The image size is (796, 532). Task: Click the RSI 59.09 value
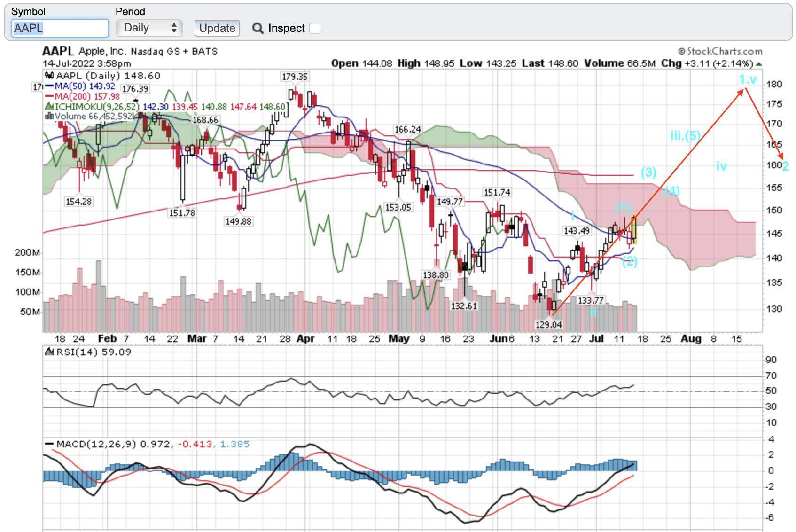[117, 352]
